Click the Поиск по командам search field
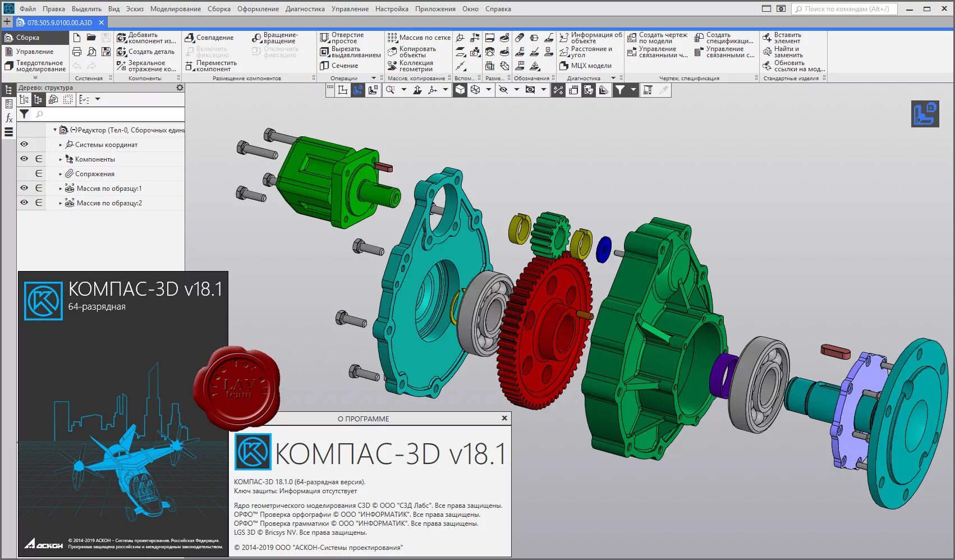 pyautogui.click(x=844, y=9)
